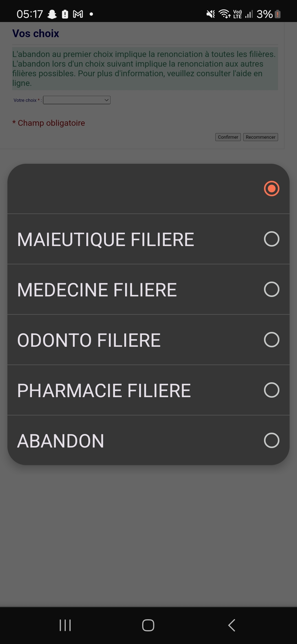Tap the Vos choix heading
Viewport: 297px width, 644px height.
pyautogui.click(x=36, y=34)
